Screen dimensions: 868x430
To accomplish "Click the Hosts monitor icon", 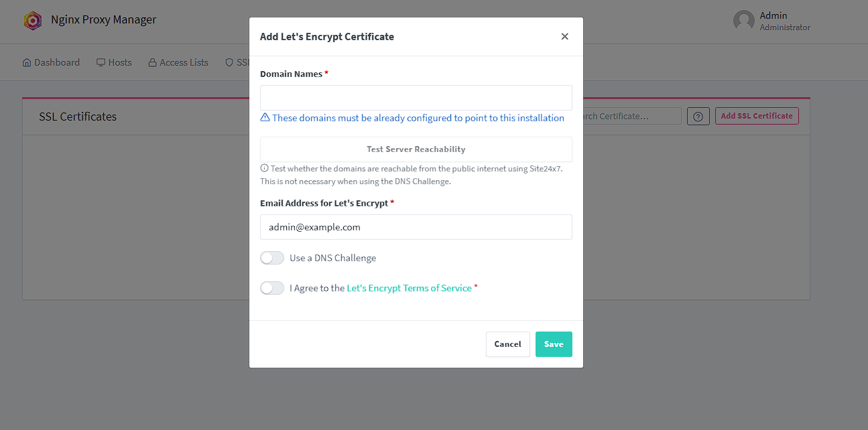I will pyautogui.click(x=101, y=62).
